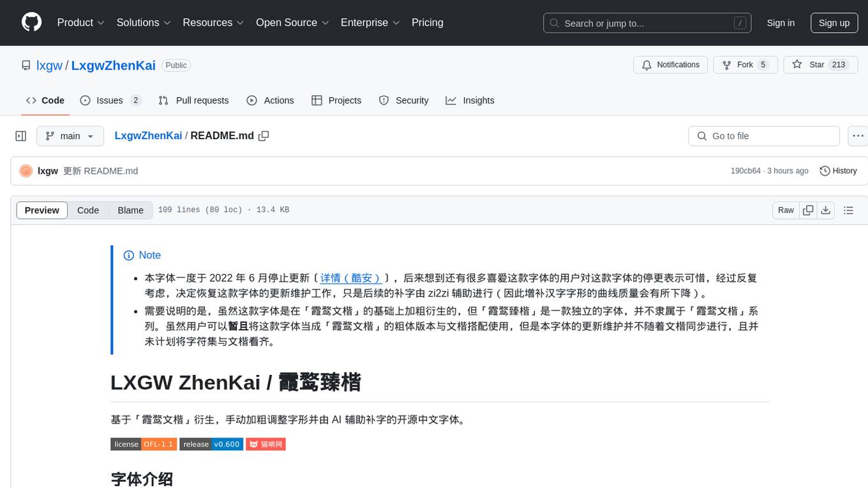Click the Public repository label

[x=176, y=65]
